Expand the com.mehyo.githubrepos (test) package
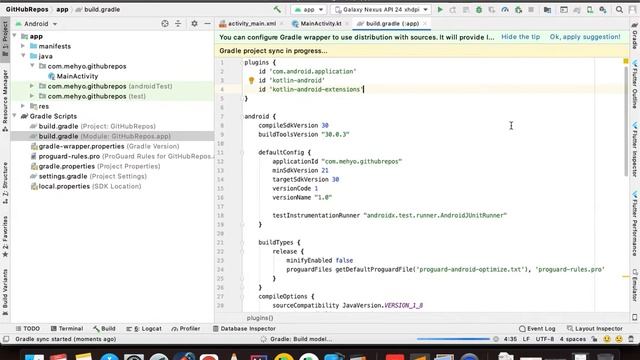 [32, 96]
